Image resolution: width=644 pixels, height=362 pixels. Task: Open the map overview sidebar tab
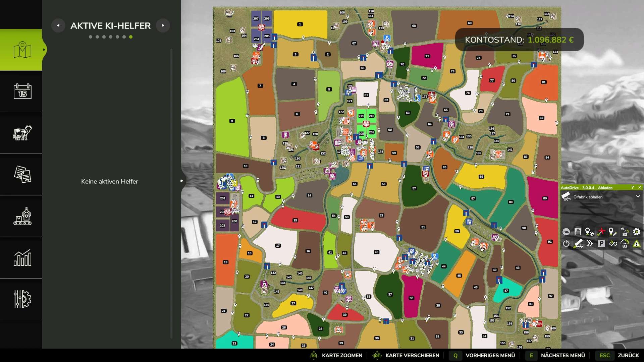click(22, 50)
